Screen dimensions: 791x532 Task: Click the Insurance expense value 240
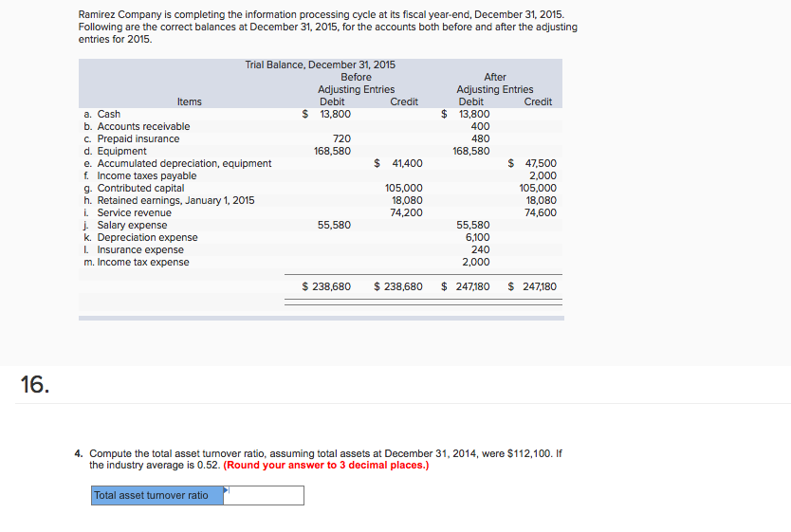pos(480,249)
